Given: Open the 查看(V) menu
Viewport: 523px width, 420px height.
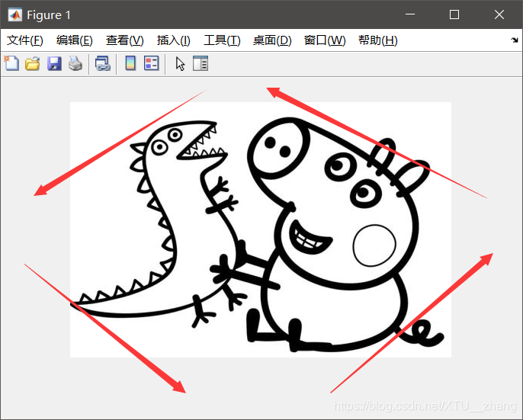Looking at the screenshot, I should click(x=125, y=40).
